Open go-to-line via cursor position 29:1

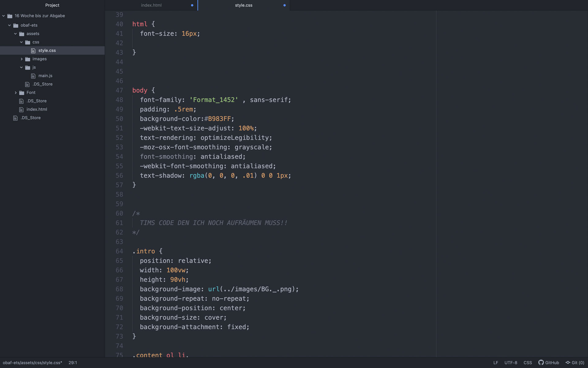click(x=73, y=362)
